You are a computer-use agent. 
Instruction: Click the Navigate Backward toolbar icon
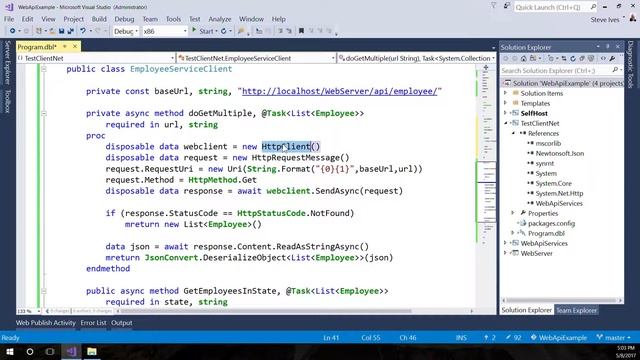tap(13, 31)
